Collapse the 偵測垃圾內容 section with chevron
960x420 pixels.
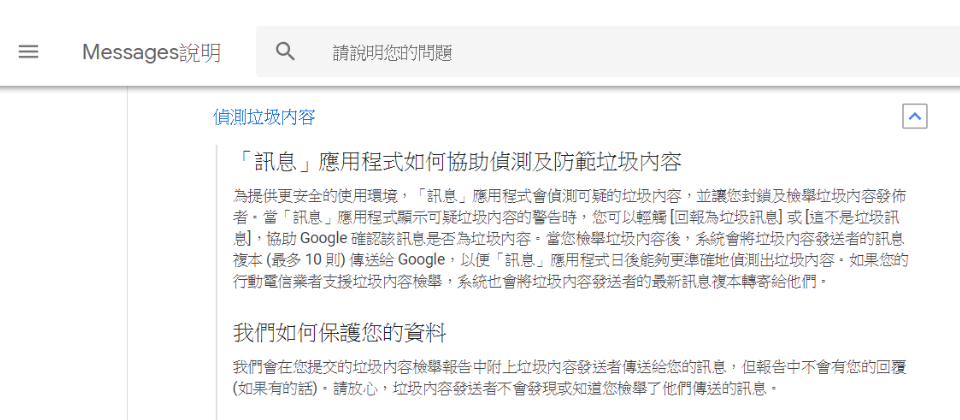point(915,116)
